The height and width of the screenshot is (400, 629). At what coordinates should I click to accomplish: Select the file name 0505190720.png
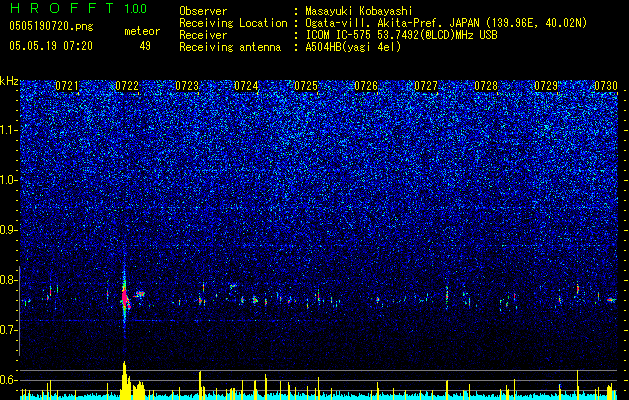coord(51,27)
